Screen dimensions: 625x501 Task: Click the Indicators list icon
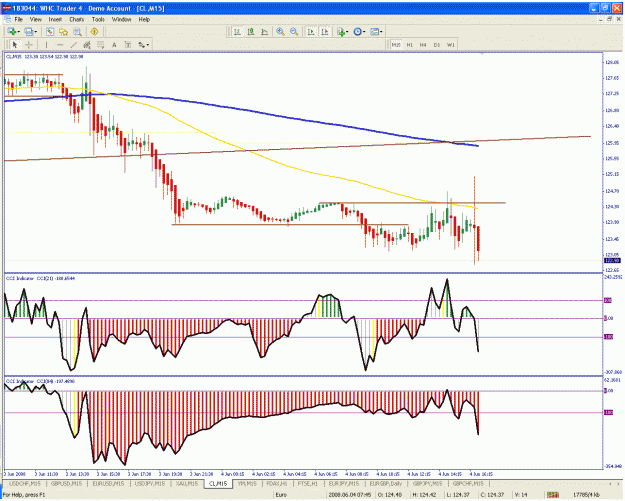click(341, 31)
